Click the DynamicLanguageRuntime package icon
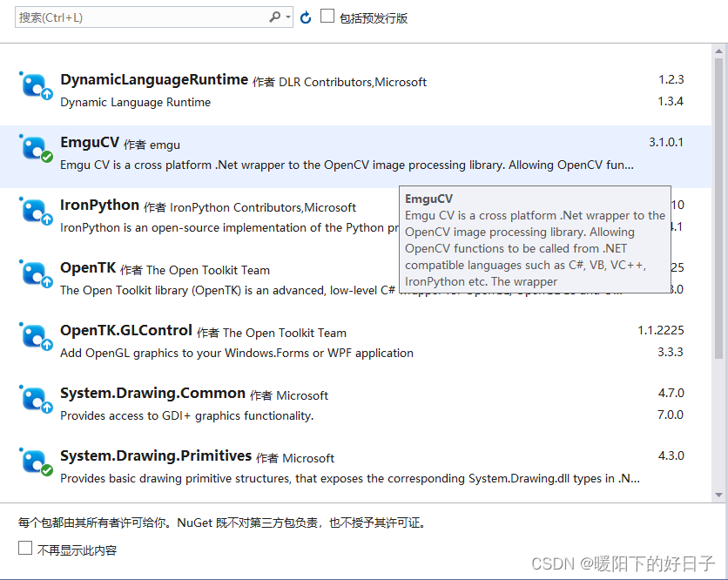Viewport: 728px width, 580px height. [36, 85]
